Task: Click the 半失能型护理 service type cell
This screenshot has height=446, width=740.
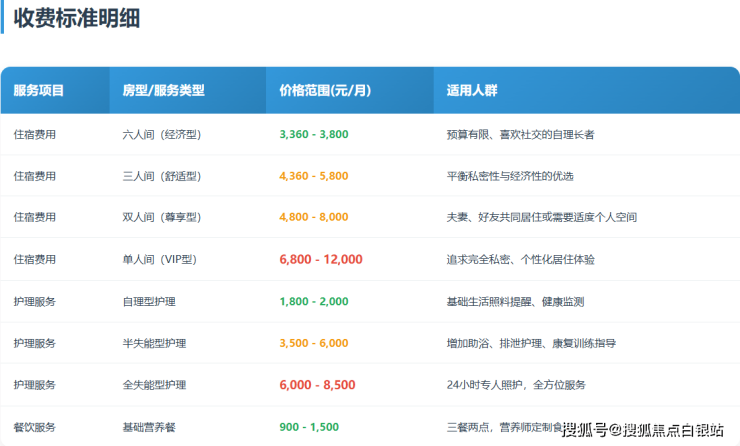Action: tap(154, 343)
